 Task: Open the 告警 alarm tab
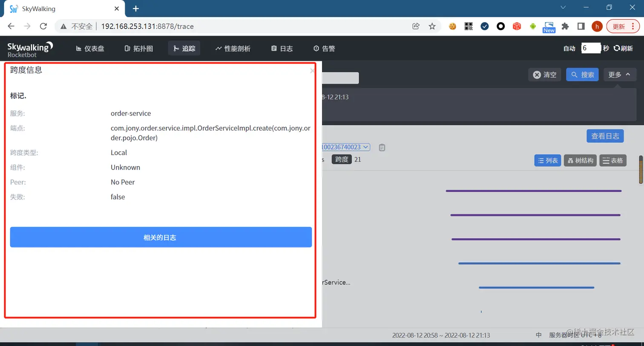(324, 49)
